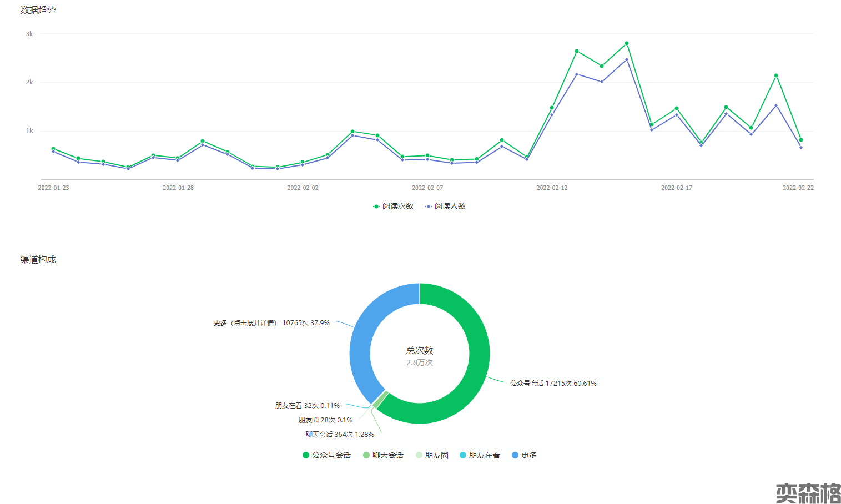The width and height of the screenshot is (841, 504).
Task: Expand 更多（点击展开详情）label details
Action: click(271, 323)
